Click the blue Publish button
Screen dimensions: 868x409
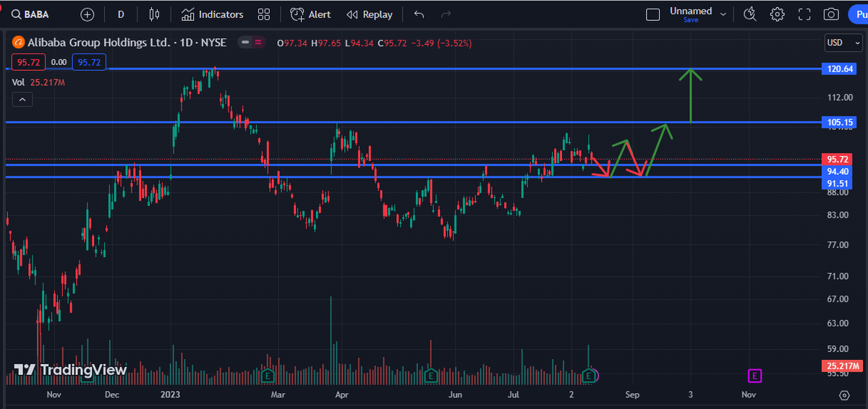[x=859, y=14]
